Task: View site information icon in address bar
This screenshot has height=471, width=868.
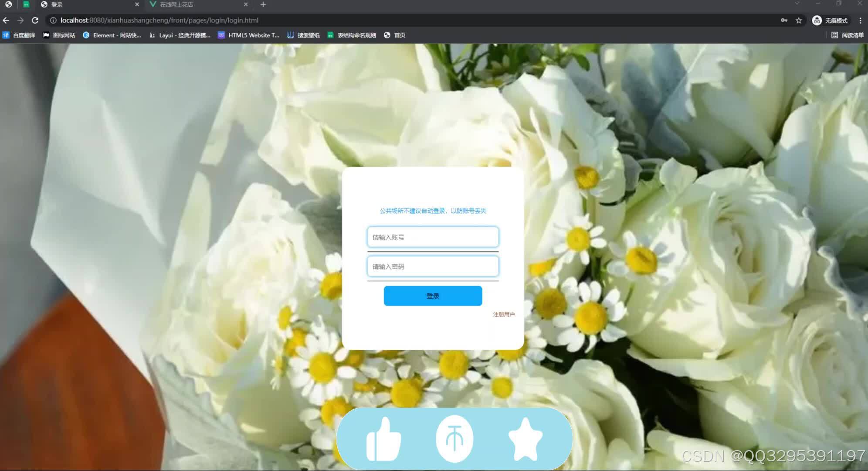Action: tap(53, 20)
